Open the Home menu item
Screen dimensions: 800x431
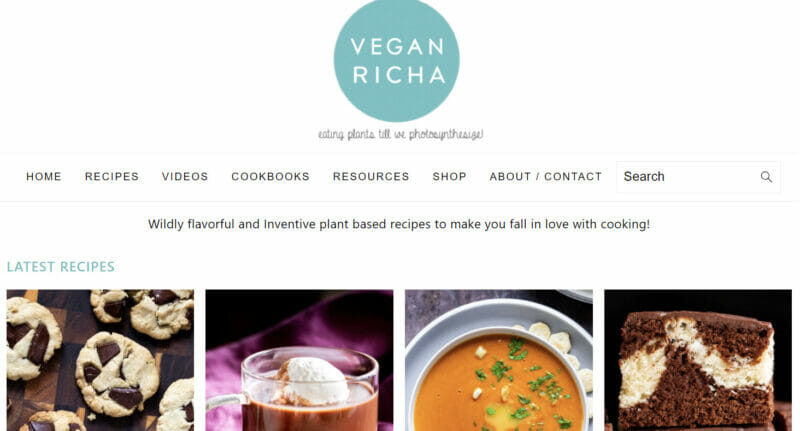44,176
